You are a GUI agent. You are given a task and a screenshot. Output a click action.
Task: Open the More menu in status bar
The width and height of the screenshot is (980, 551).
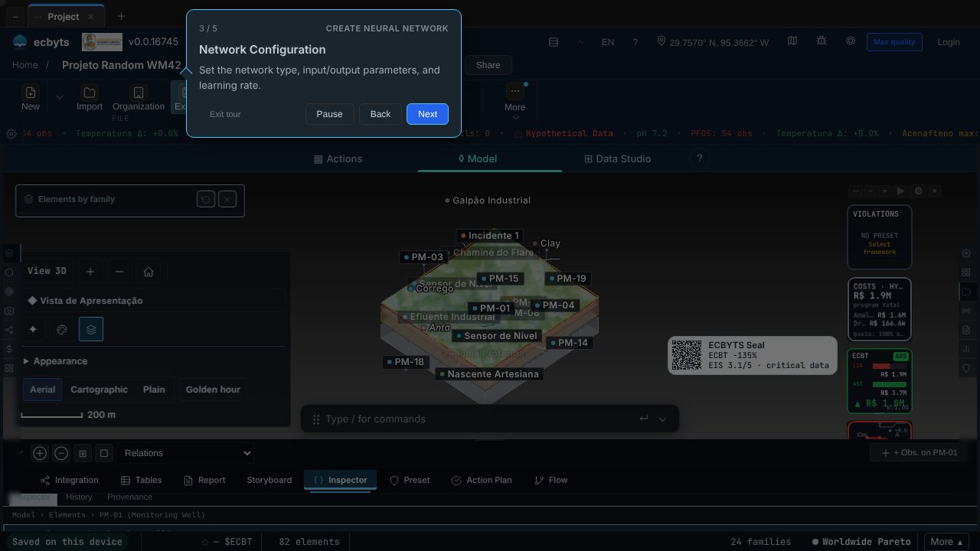tap(947, 542)
